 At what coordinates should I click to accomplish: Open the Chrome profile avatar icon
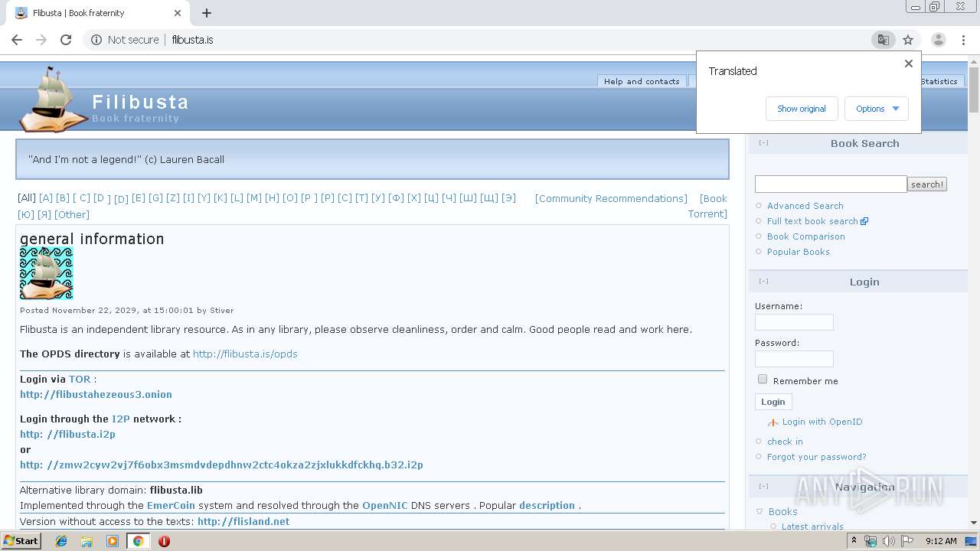tap(938, 40)
